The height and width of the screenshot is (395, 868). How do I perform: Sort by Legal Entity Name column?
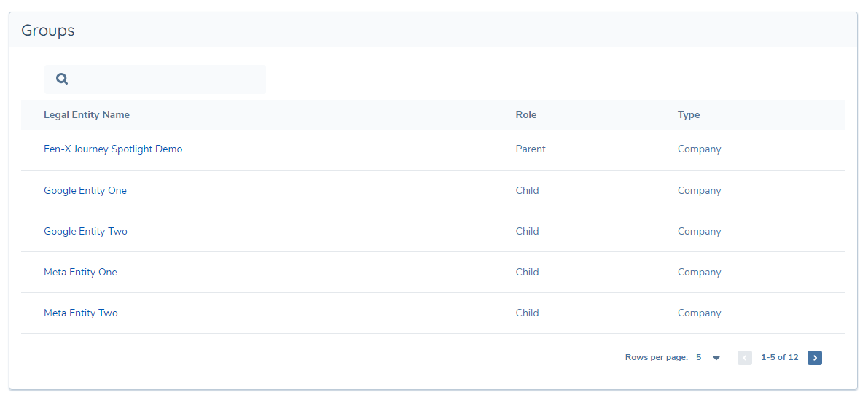click(x=87, y=115)
